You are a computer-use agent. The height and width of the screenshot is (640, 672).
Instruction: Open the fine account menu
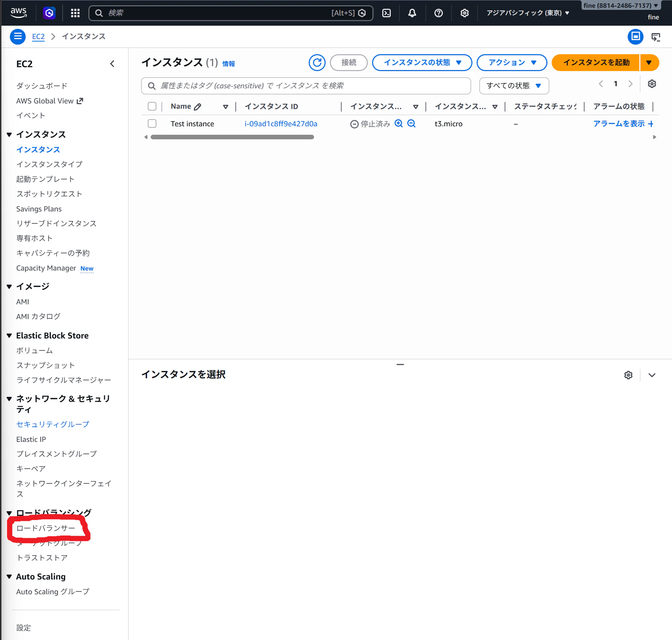tap(621, 5)
